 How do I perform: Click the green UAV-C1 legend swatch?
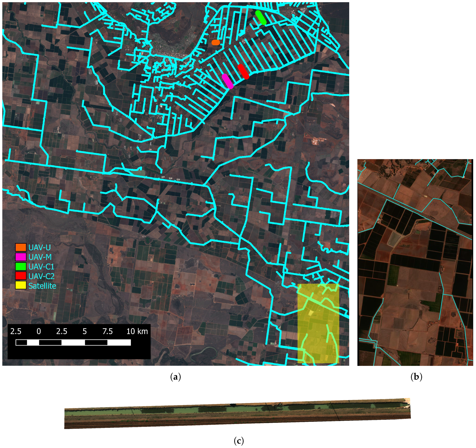21,267
